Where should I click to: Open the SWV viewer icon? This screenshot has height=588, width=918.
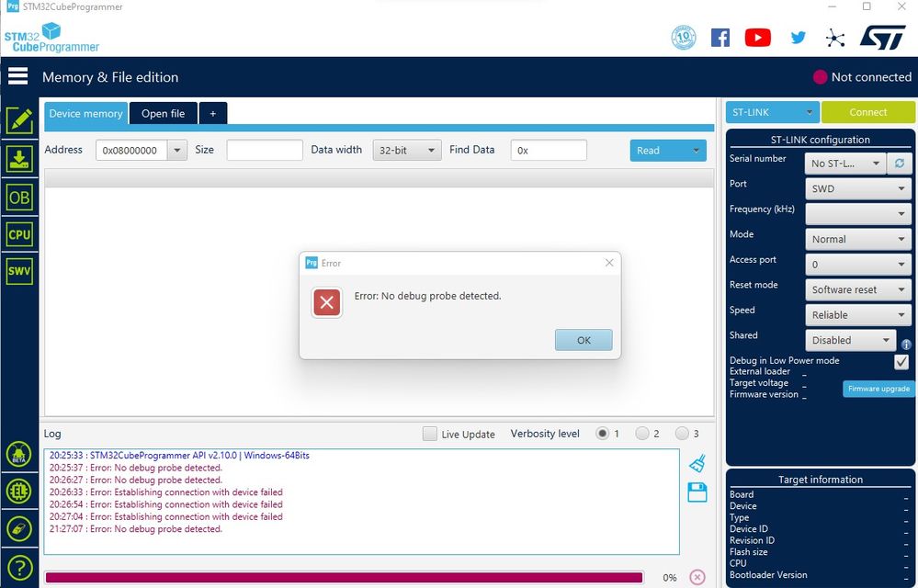click(x=19, y=271)
